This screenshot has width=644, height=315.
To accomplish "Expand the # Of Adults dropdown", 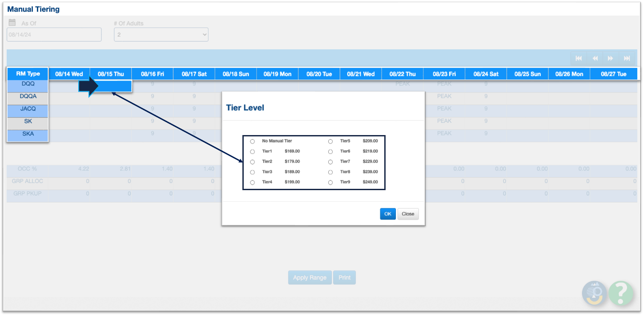I will 161,35.
